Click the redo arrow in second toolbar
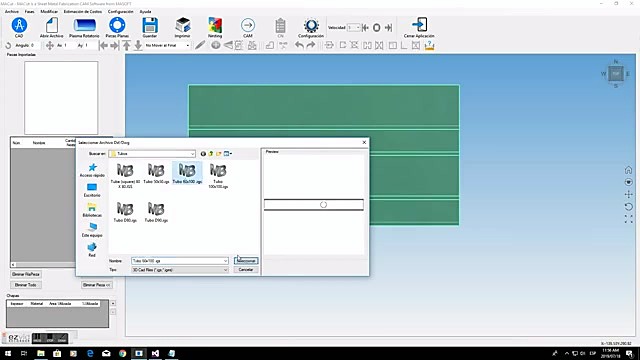This screenshot has width=640, height=360. (311, 45)
